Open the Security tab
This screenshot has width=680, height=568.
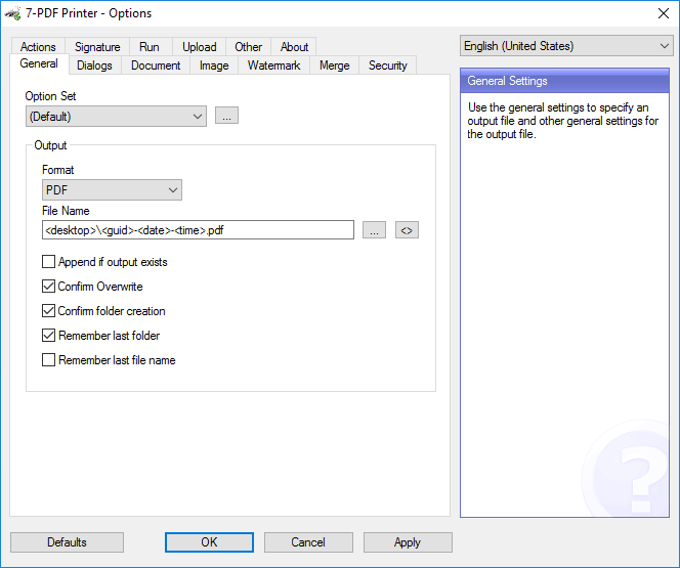click(387, 66)
